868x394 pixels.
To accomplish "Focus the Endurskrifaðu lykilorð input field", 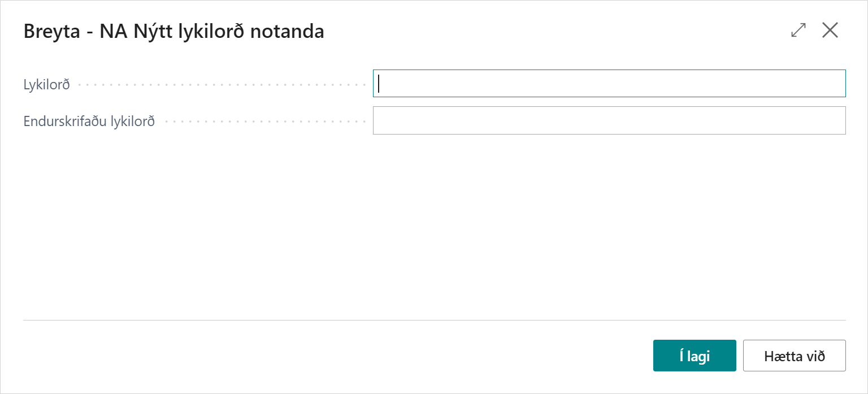I will pyautogui.click(x=609, y=120).
